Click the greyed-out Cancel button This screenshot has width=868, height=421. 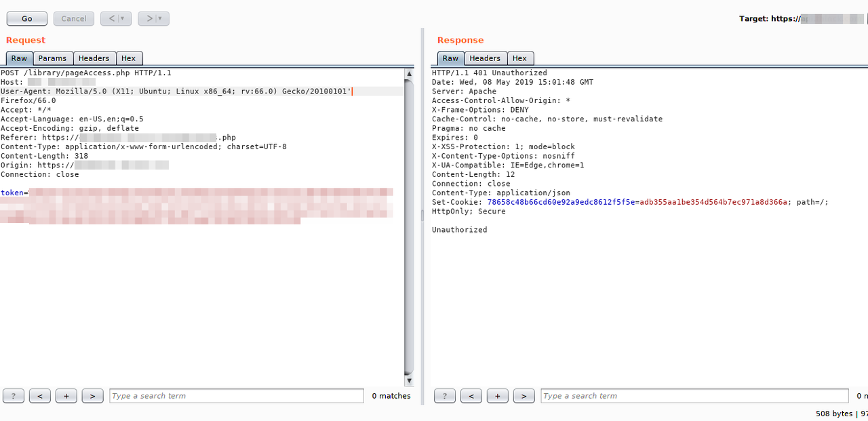coord(74,19)
